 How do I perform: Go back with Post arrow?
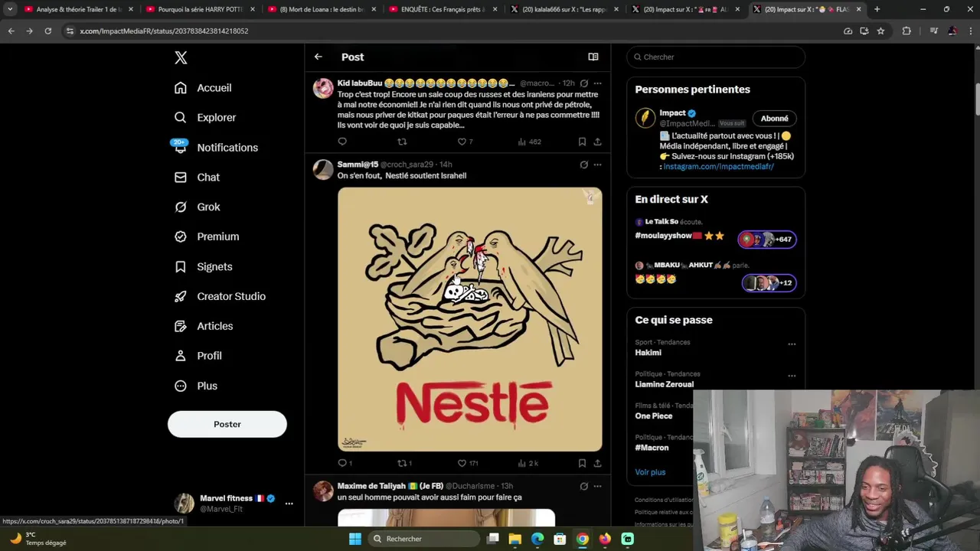tap(318, 57)
